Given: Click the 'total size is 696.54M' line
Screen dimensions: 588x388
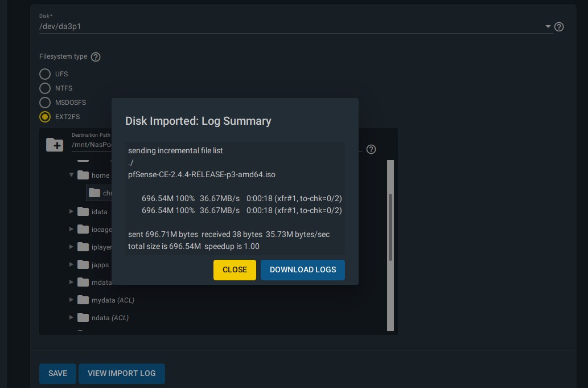Looking at the screenshot, I should 194,246.
